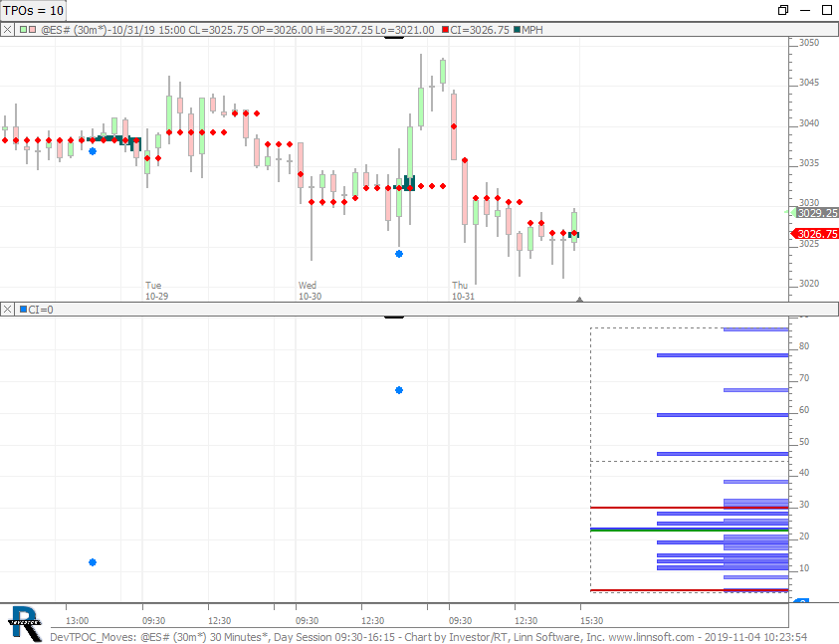Click the red CI=3026.75 indicator square
Viewport: 839px width, 644px height.
point(445,30)
